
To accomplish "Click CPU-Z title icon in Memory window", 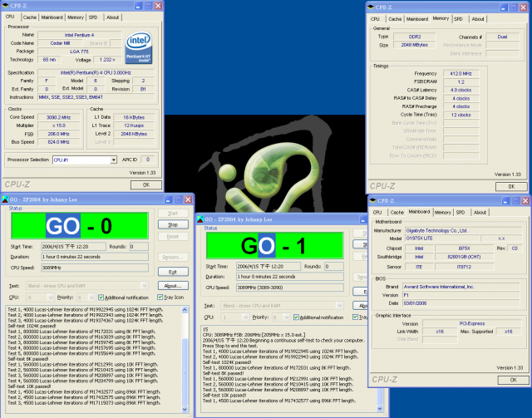I will (371, 7).
